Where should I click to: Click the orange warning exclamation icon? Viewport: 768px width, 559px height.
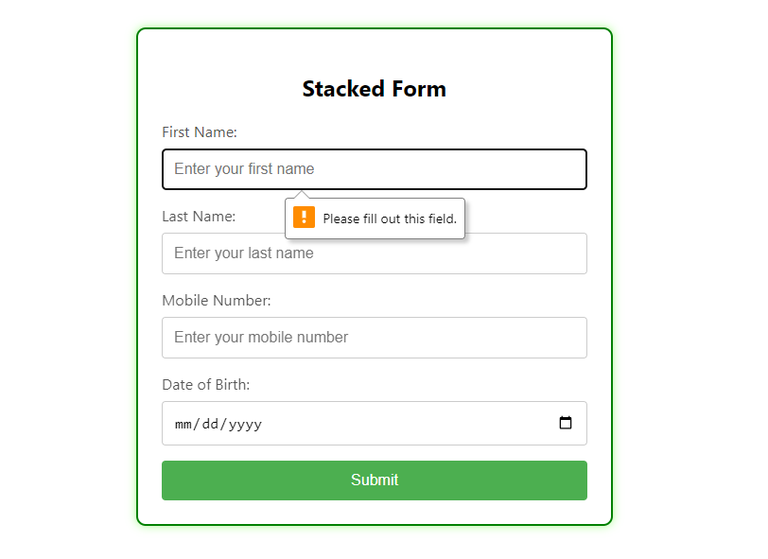coord(304,217)
